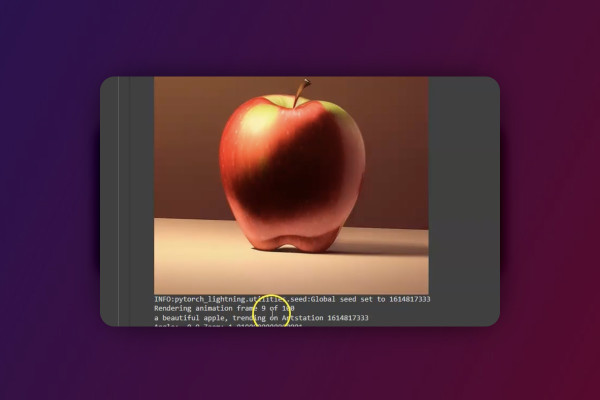Click the generated apple image output
600x400 pixels.
(291, 185)
